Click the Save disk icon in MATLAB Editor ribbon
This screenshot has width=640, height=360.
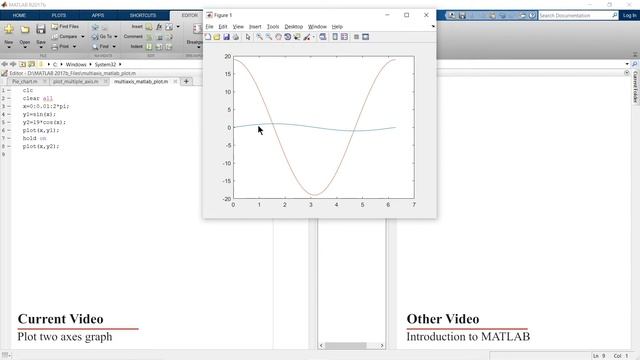pyautogui.click(x=40, y=29)
